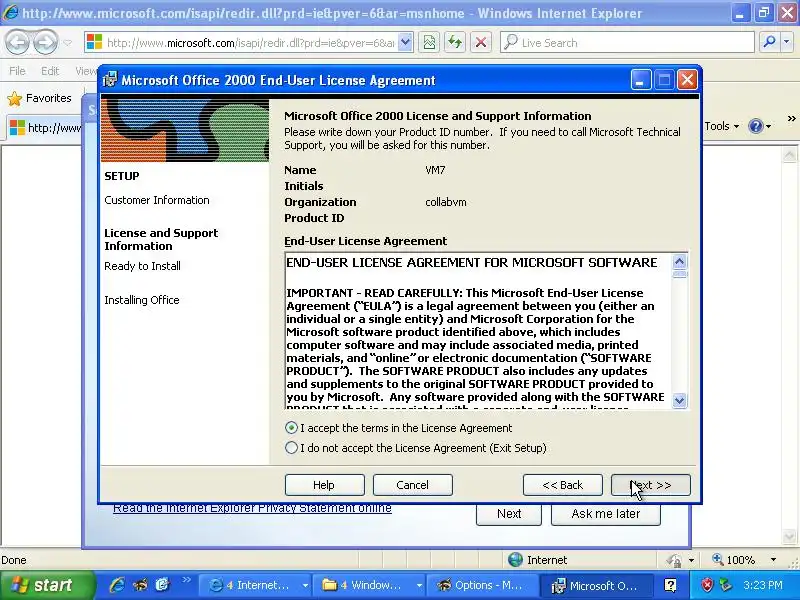Image resolution: width=800 pixels, height=600 pixels.
Task: Click red security shield tray icon
Action: point(707,585)
